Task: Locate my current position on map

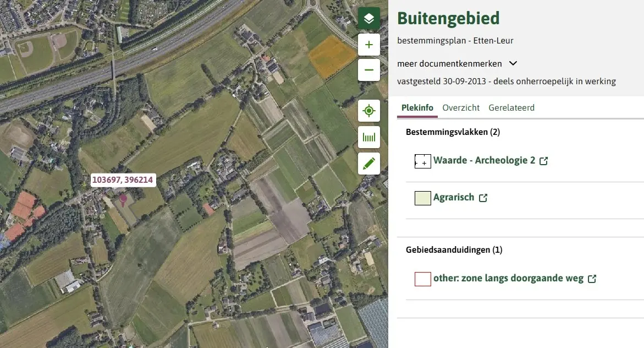Action: pyautogui.click(x=369, y=111)
